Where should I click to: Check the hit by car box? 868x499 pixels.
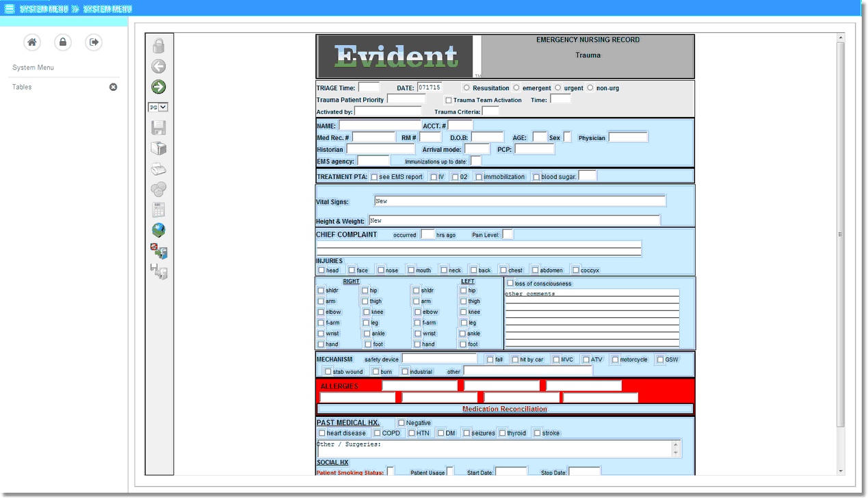515,360
